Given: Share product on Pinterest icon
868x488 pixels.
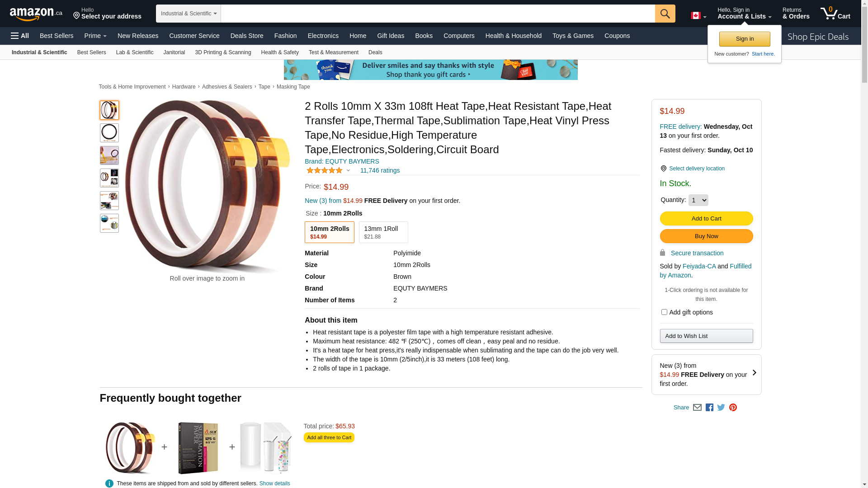Looking at the screenshot, I should tap(733, 408).
